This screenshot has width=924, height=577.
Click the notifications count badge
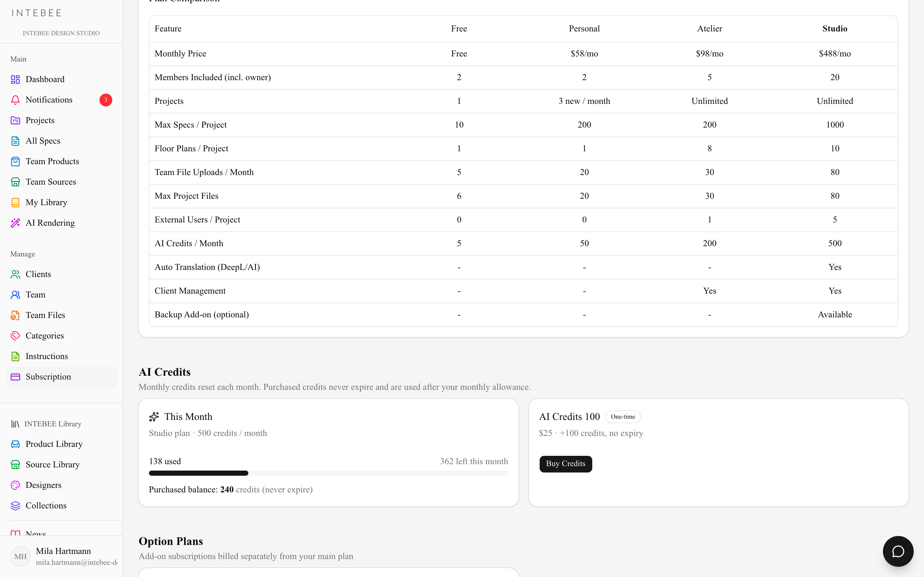(106, 100)
